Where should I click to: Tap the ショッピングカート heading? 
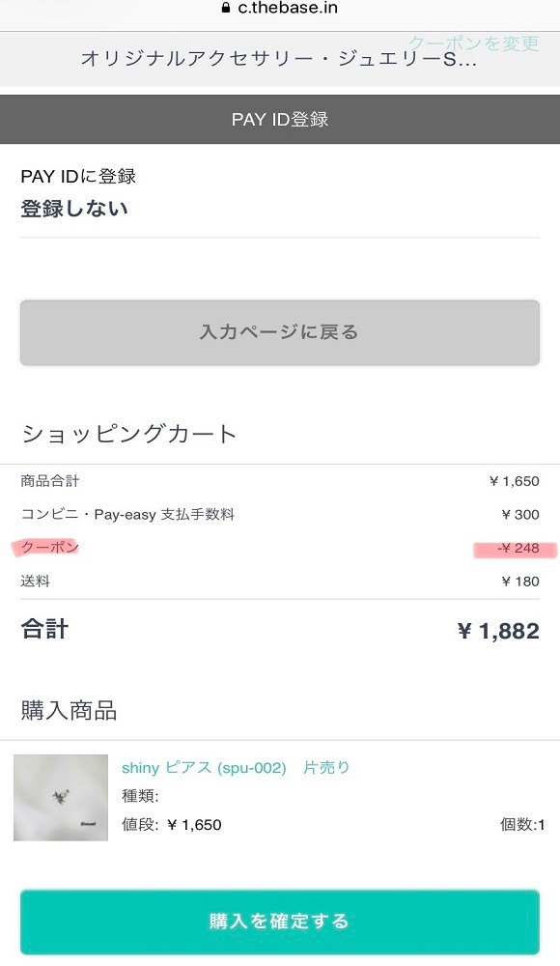click(128, 435)
